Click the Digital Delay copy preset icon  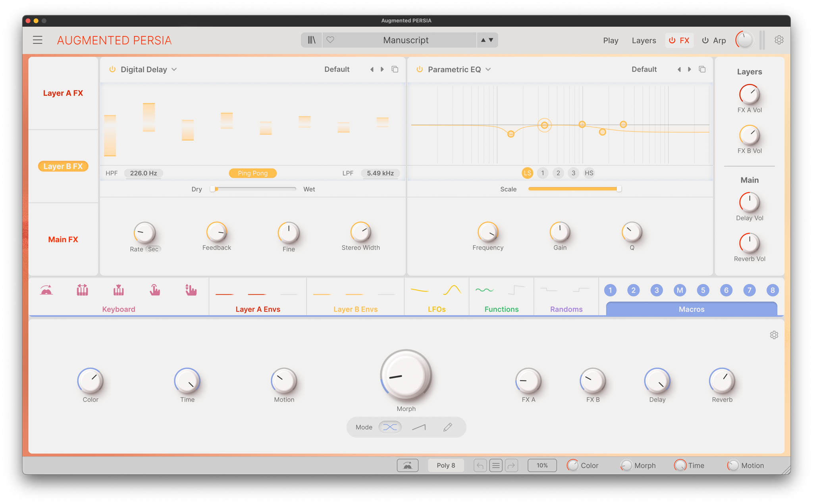(395, 69)
